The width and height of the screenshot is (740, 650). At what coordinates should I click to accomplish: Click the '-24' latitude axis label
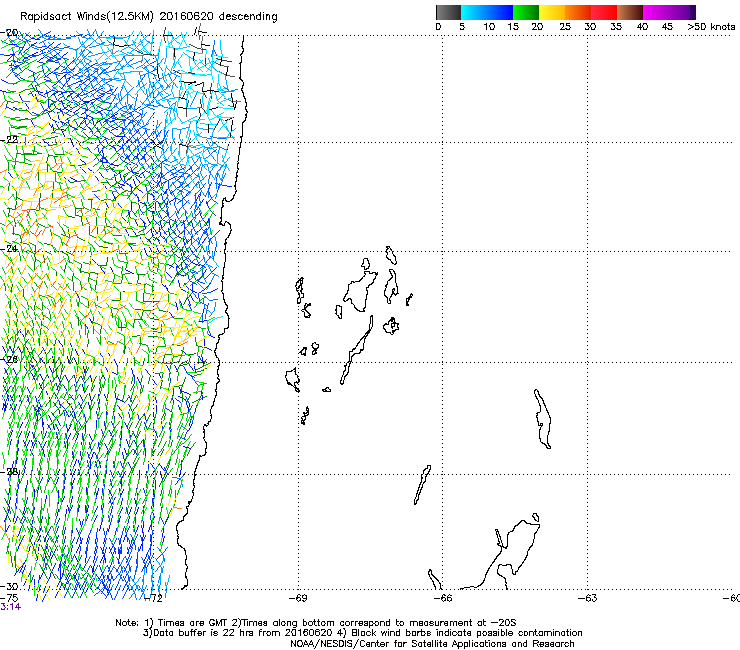[10, 248]
